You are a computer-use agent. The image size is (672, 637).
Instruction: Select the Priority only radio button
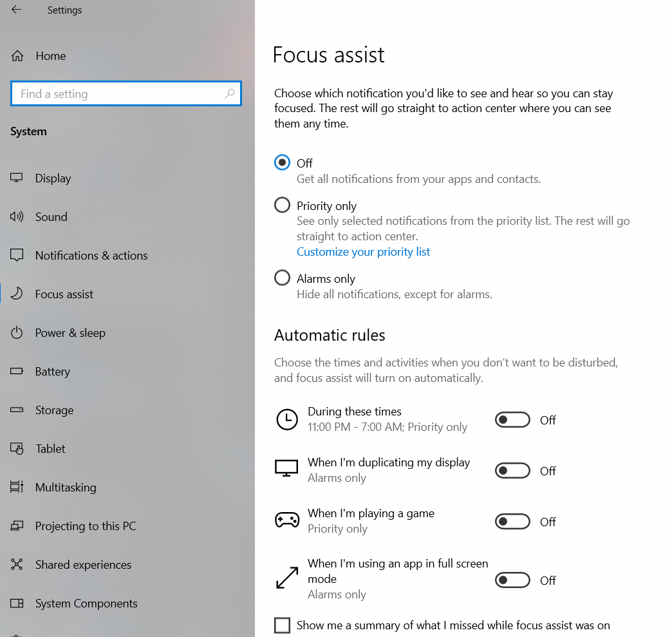point(282,205)
